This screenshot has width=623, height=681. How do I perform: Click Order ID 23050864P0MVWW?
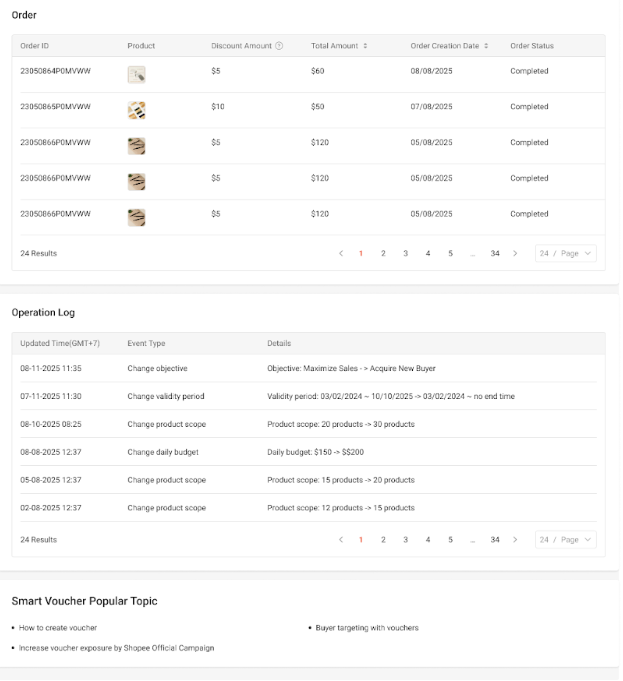(x=56, y=71)
